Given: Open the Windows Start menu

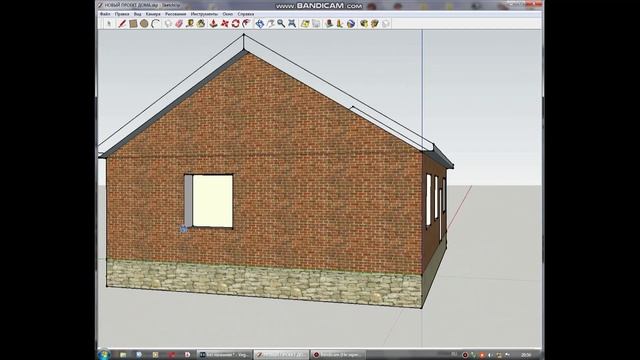Looking at the screenshot, I should 104,354.
